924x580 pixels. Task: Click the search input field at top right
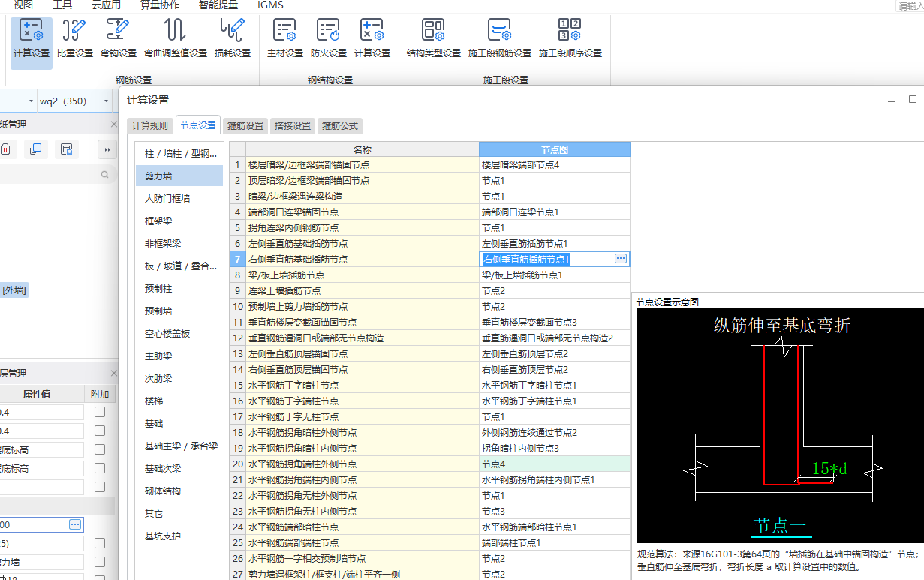910,5
